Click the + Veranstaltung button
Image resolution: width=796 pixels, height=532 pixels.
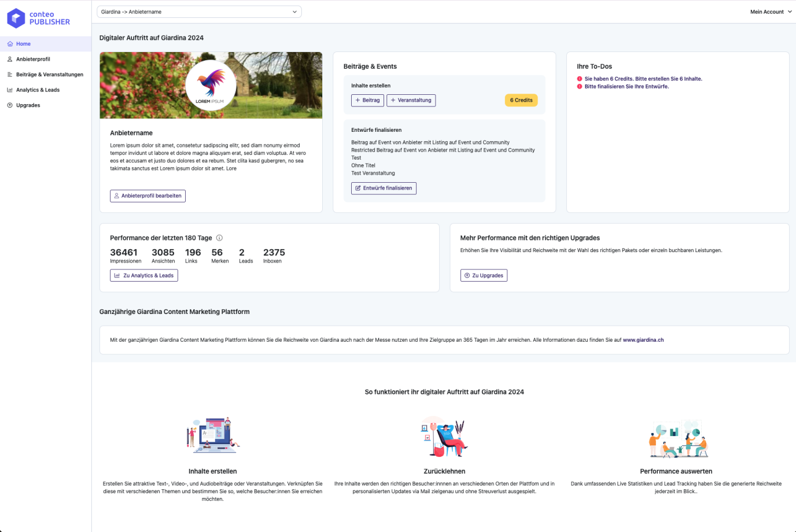[411, 101]
